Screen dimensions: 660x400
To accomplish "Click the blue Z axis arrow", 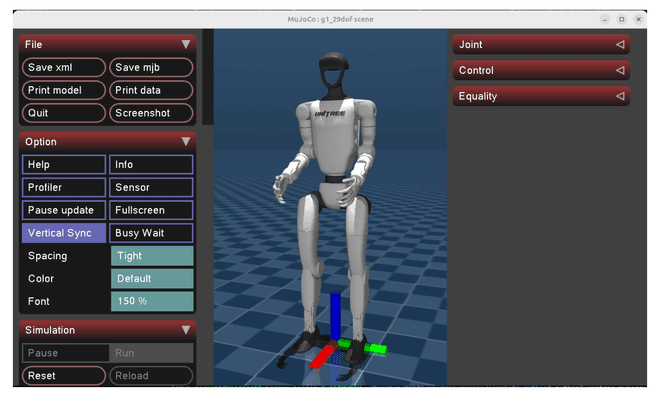I will pos(335,316).
